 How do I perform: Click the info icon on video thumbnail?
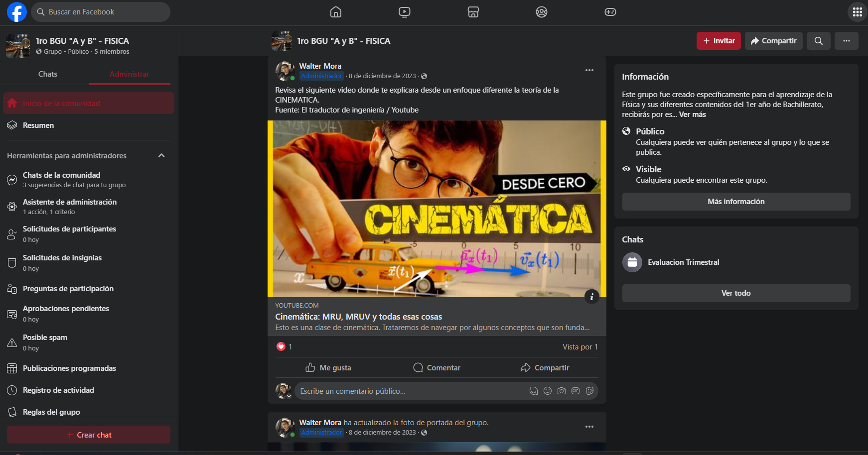tap(591, 297)
